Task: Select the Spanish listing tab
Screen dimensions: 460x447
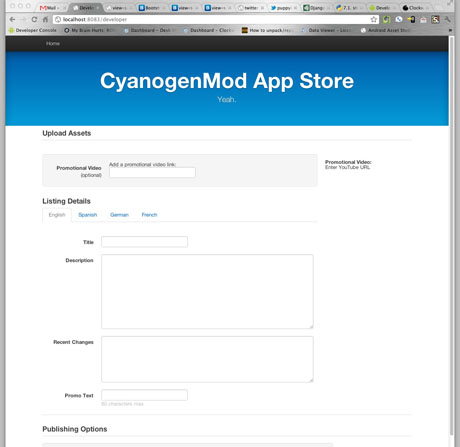Action: 88,215
